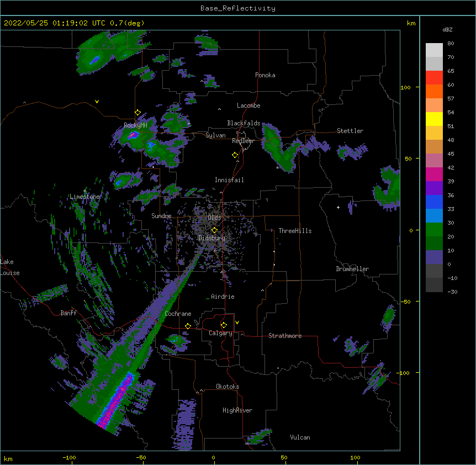The image size is (476, 465).
Task: Click the 10 dBZ slate blue legend swatch
Action: (434, 257)
